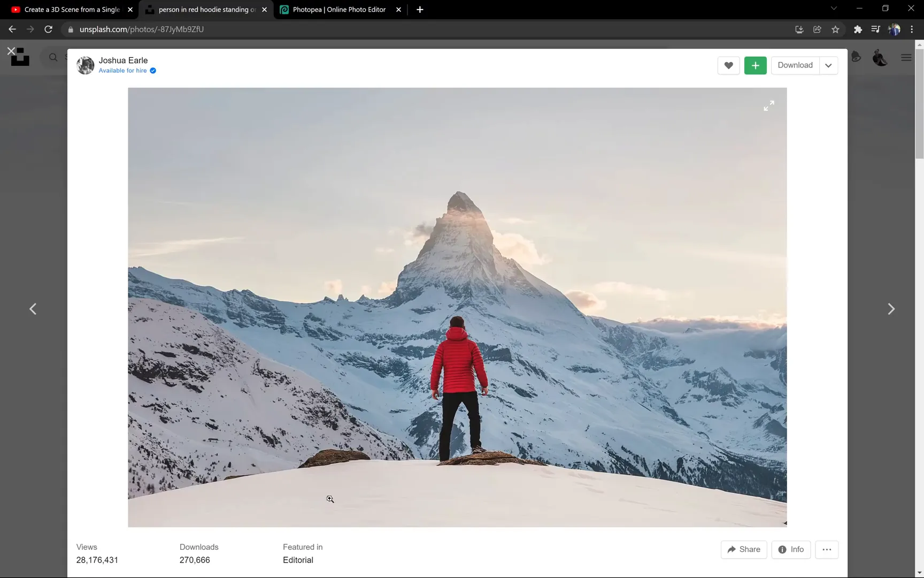Expand photo to fullscreen with arrows icon
Viewport: 924px width, 578px height.
point(768,106)
